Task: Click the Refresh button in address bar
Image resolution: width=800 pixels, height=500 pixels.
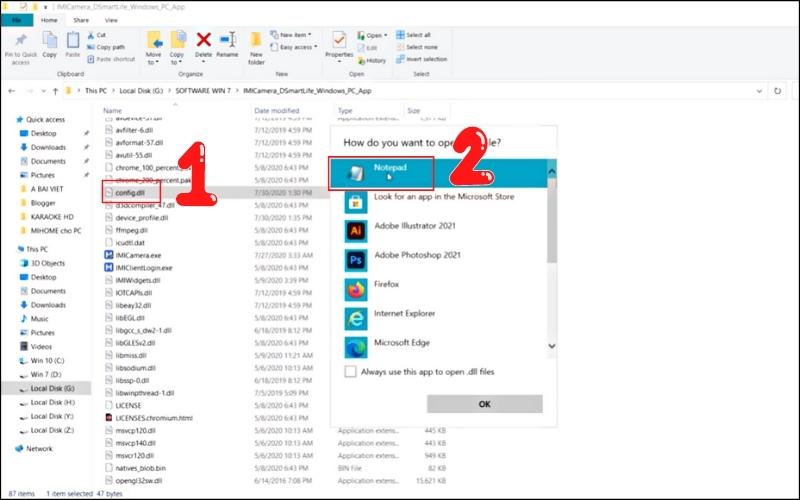Action: pos(778,91)
